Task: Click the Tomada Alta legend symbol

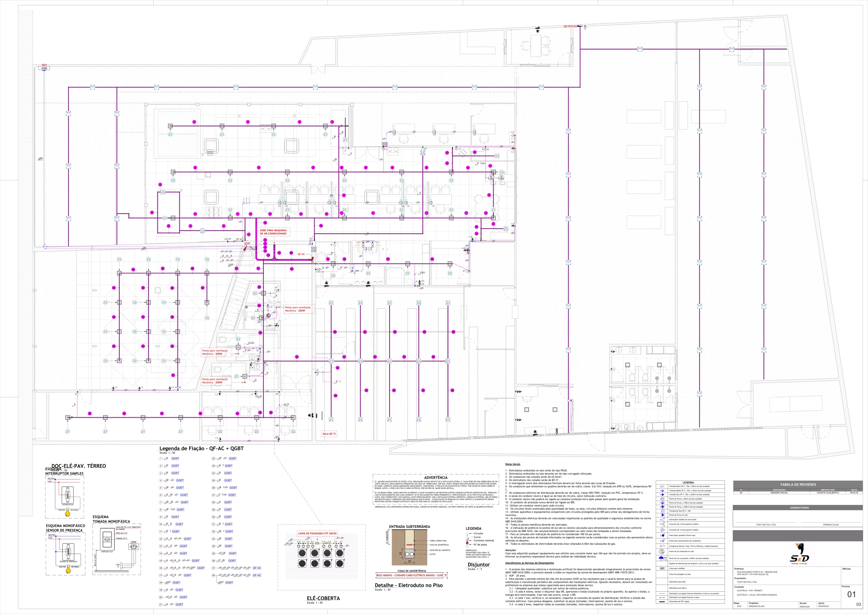Action: tap(662, 495)
